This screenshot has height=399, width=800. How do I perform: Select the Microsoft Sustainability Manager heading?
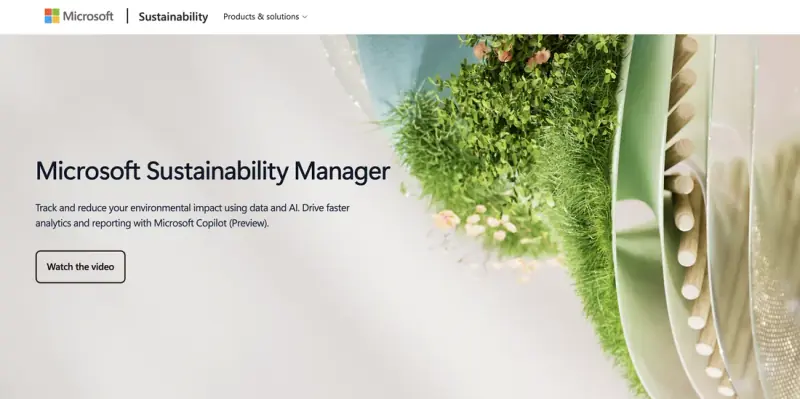(x=213, y=171)
